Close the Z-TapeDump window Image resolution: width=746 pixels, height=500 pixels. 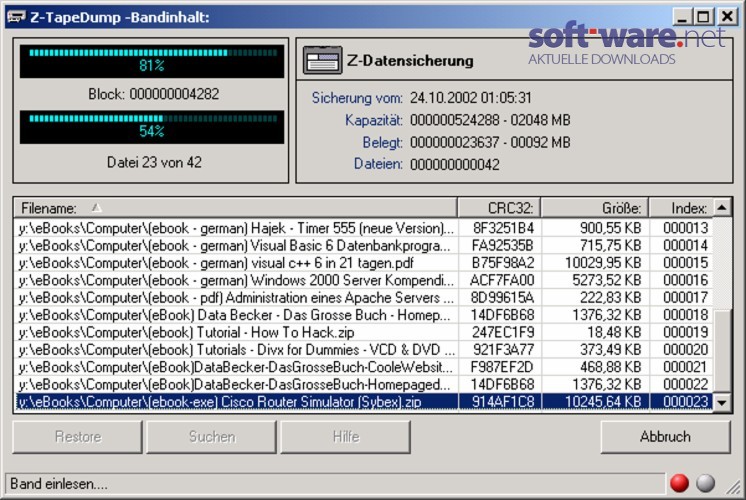tap(727, 17)
